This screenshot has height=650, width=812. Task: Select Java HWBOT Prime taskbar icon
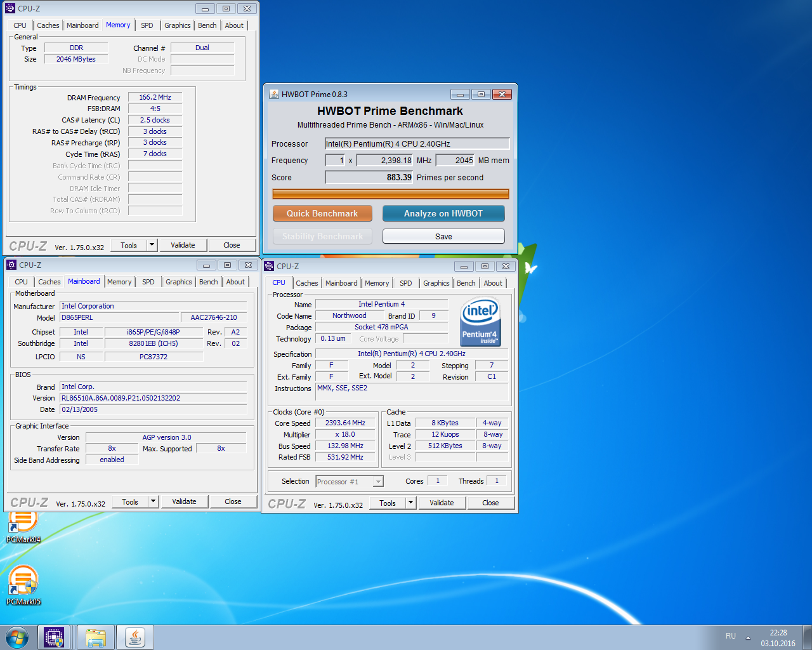(134, 637)
